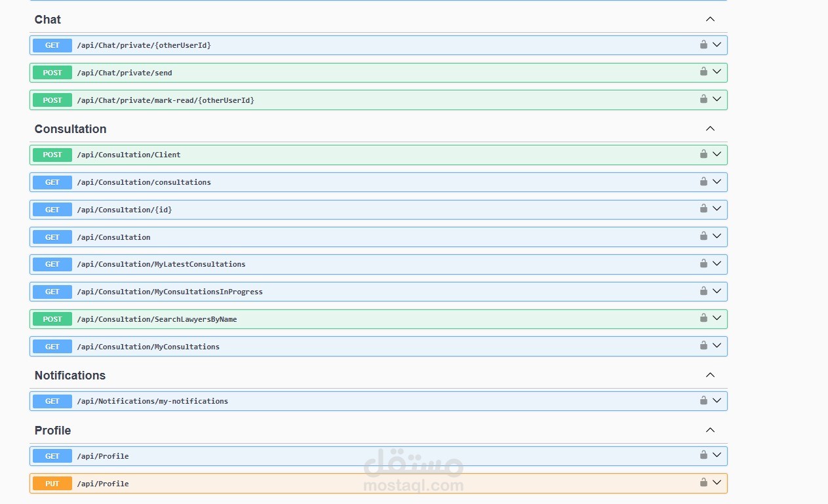
Task: Open authorization lock for GET /api/Notifications/my-notifications
Action: point(703,400)
